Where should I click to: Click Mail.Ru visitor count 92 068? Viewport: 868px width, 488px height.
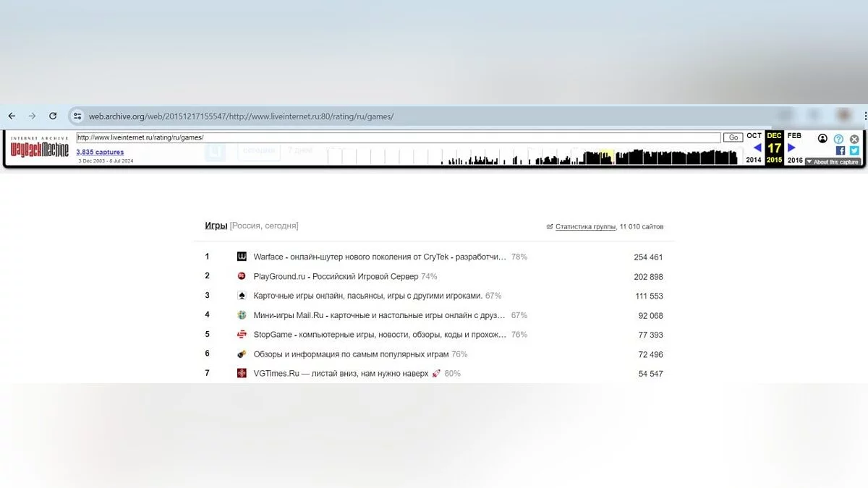(x=650, y=316)
